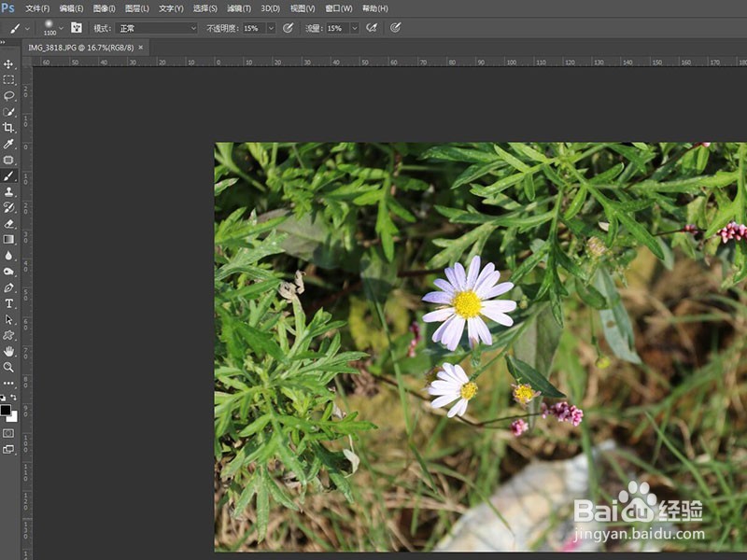Open the 文字(Y) menu
Viewport: 747px width, 560px height.
point(171,8)
